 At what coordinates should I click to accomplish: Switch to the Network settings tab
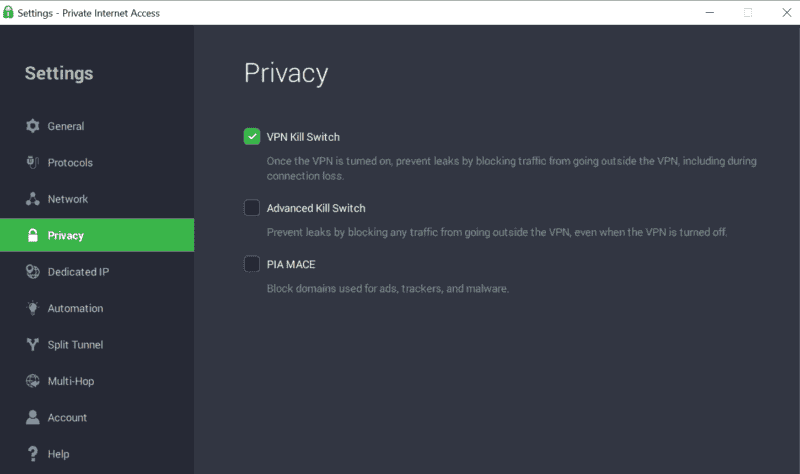[97, 199]
